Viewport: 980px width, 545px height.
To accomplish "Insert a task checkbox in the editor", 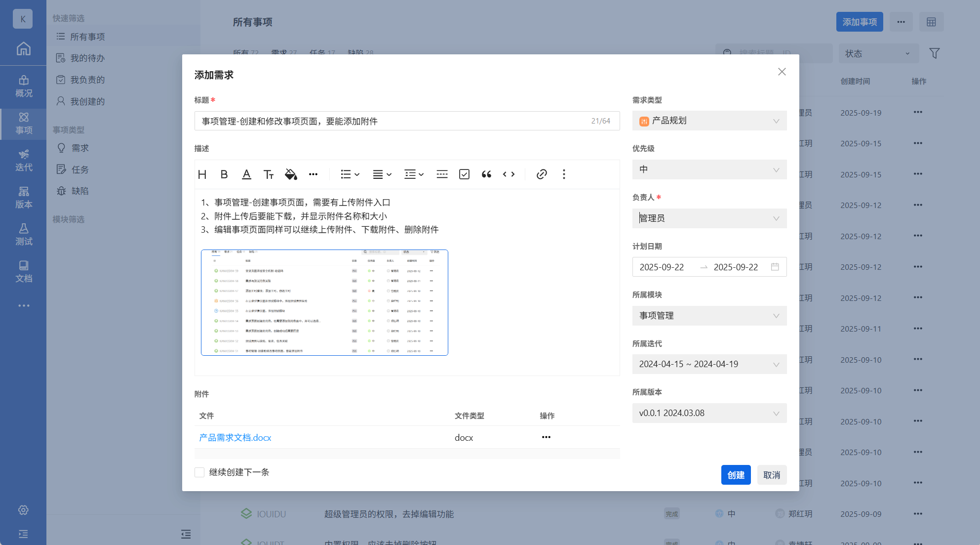I will tap(464, 174).
